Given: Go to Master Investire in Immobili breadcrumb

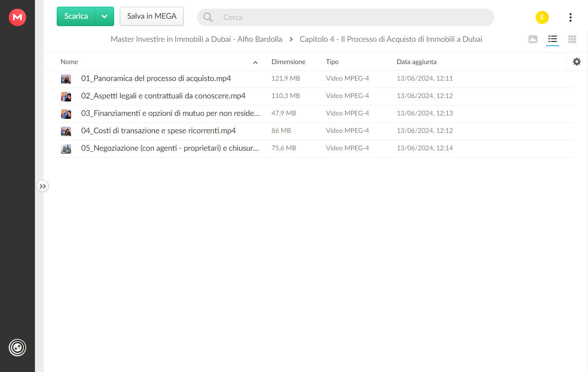Looking at the screenshot, I should click(x=196, y=39).
